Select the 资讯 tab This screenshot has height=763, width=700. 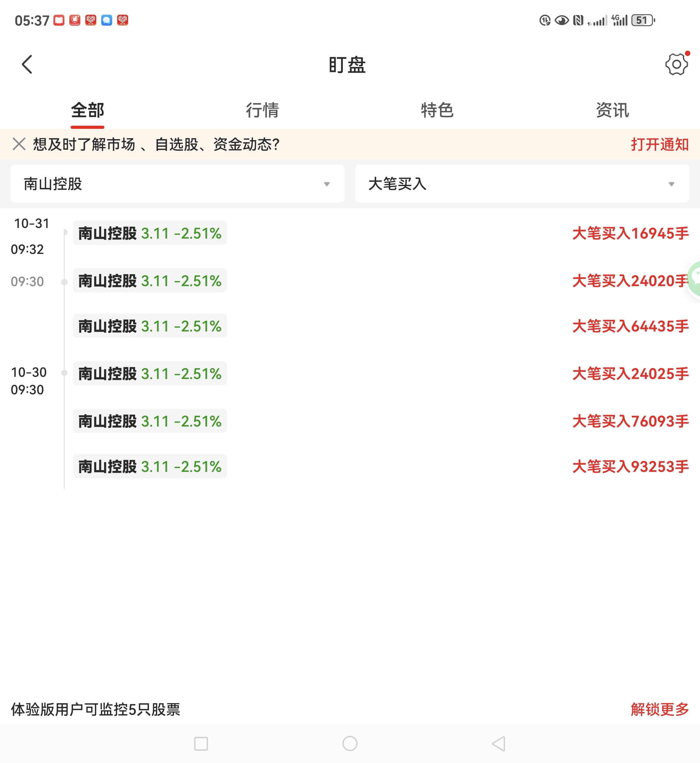pos(612,110)
